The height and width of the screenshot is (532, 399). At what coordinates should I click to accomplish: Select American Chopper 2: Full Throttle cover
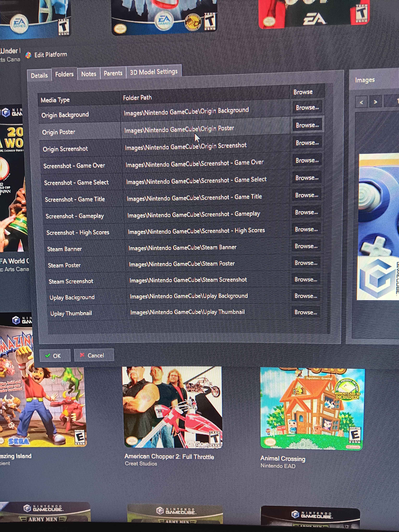[173, 407]
